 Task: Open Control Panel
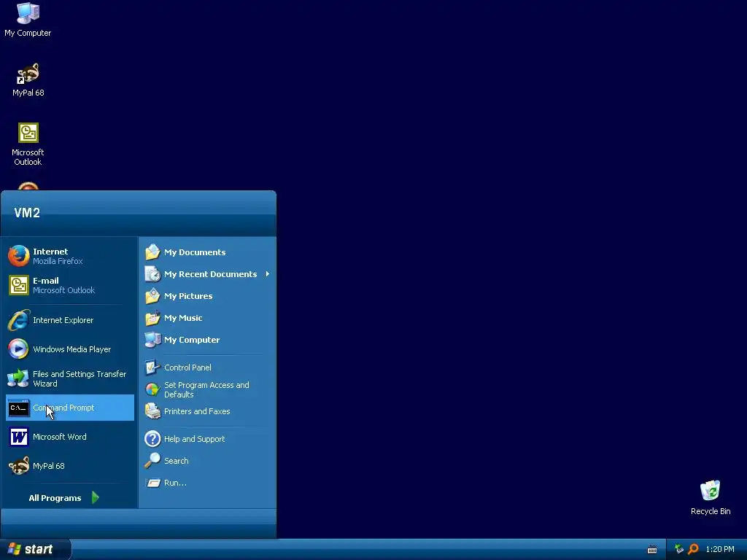pyautogui.click(x=206, y=367)
